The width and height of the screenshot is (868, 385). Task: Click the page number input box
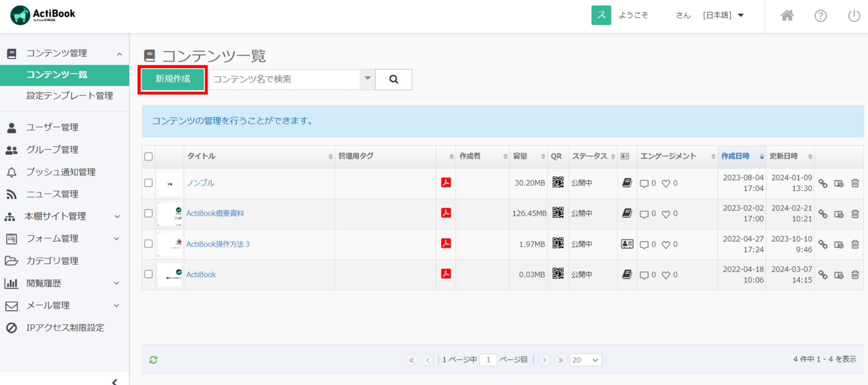(x=488, y=360)
